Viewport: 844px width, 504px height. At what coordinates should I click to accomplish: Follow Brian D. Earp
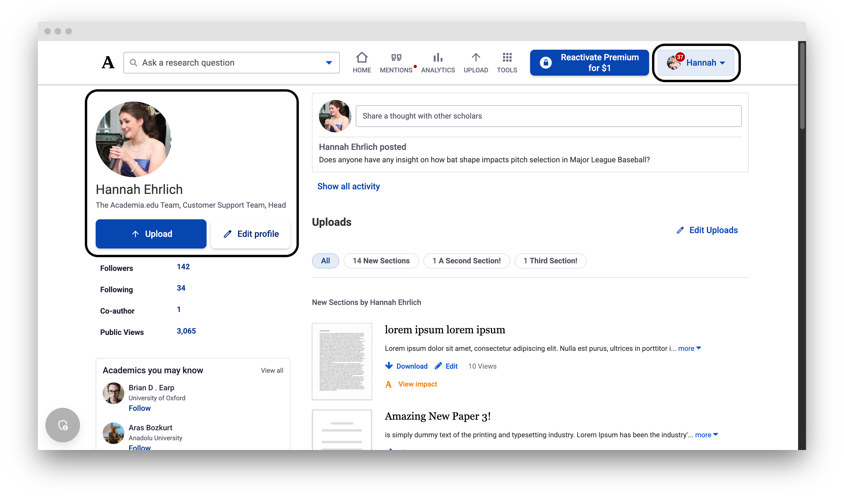click(139, 408)
